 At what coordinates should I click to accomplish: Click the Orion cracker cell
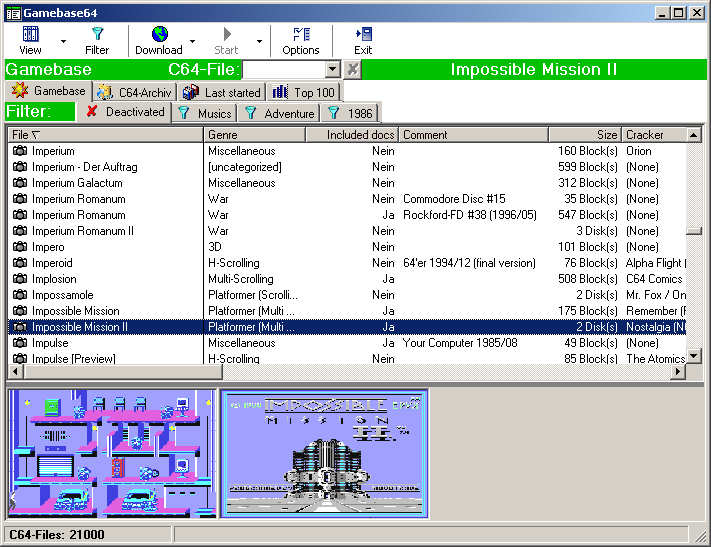point(639,151)
